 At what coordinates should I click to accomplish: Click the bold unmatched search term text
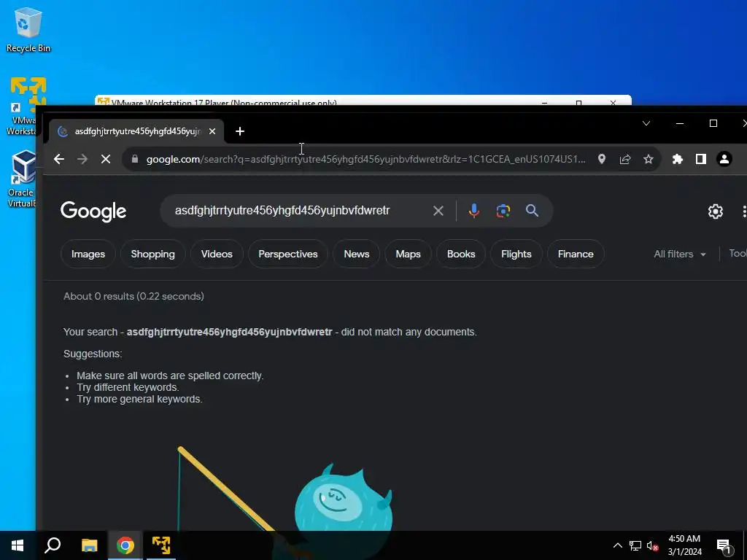click(229, 332)
